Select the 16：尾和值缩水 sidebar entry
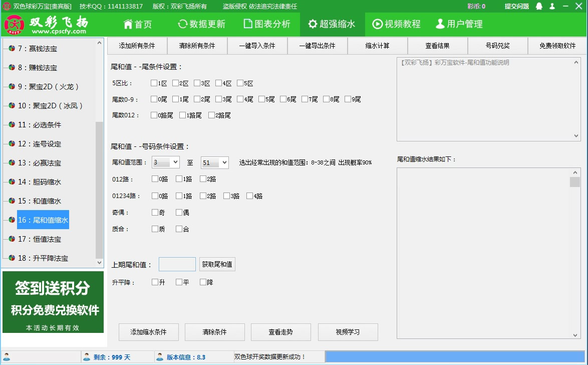This screenshot has height=365, width=588. click(43, 220)
